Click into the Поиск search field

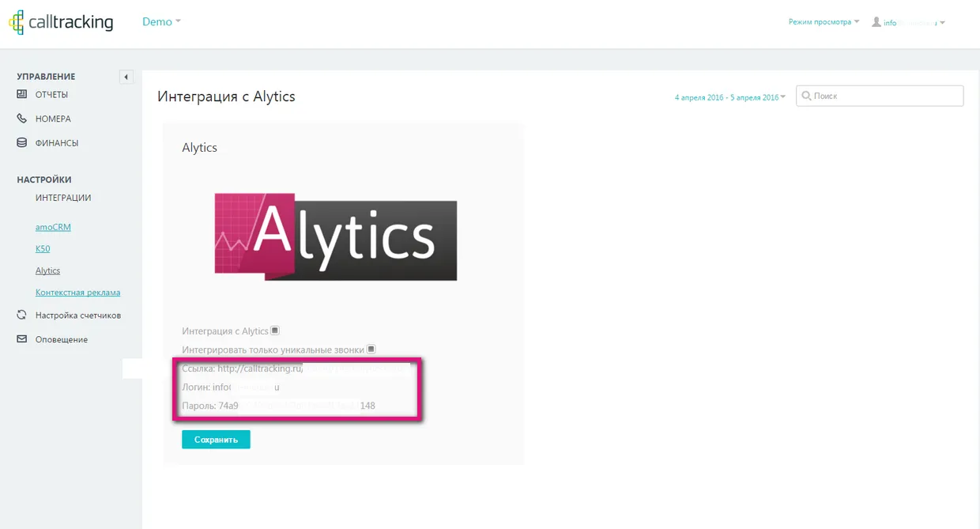(x=880, y=96)
